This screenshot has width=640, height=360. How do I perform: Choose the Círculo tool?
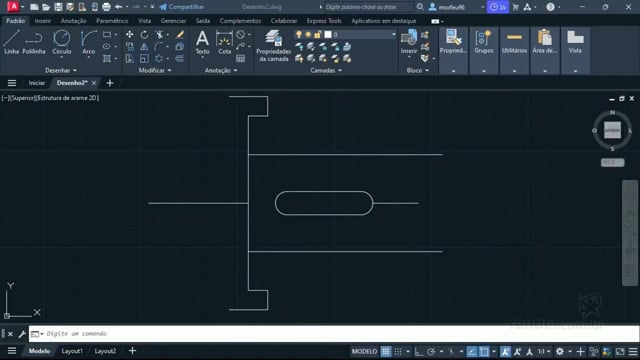pos(62,42)
